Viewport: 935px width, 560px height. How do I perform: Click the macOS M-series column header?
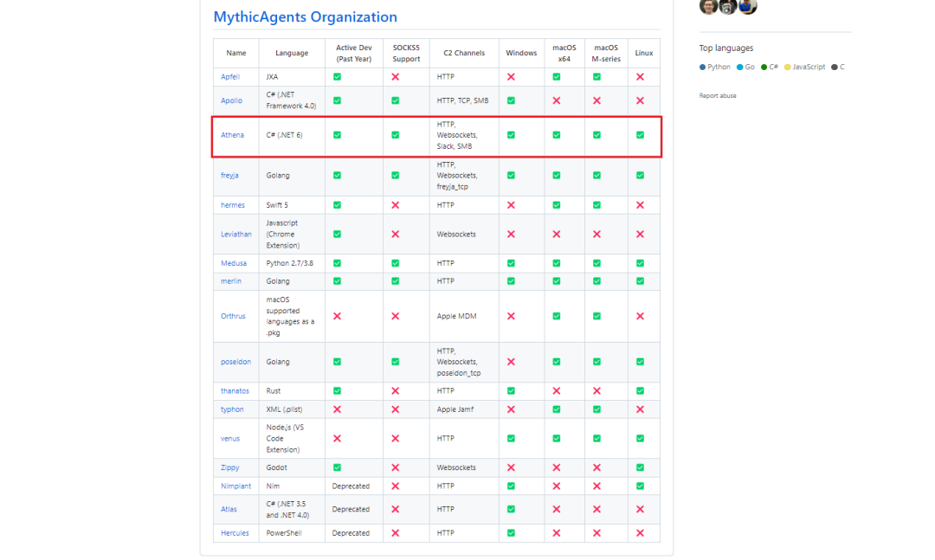(x=606, y=53)
